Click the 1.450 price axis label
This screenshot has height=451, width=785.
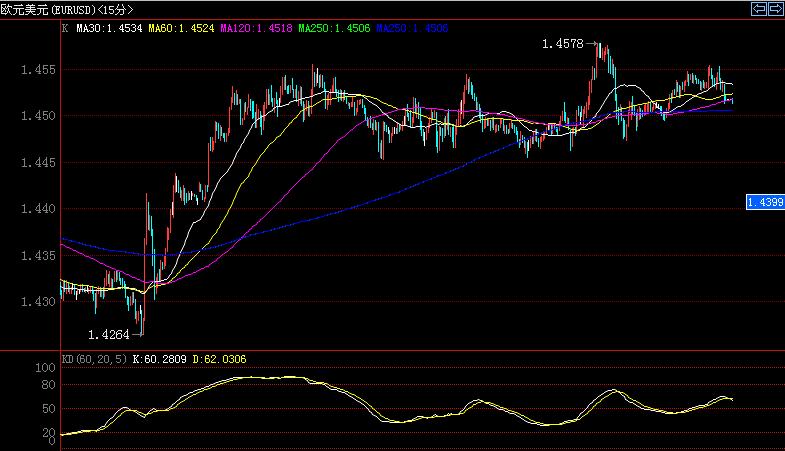tap(38, 116)
